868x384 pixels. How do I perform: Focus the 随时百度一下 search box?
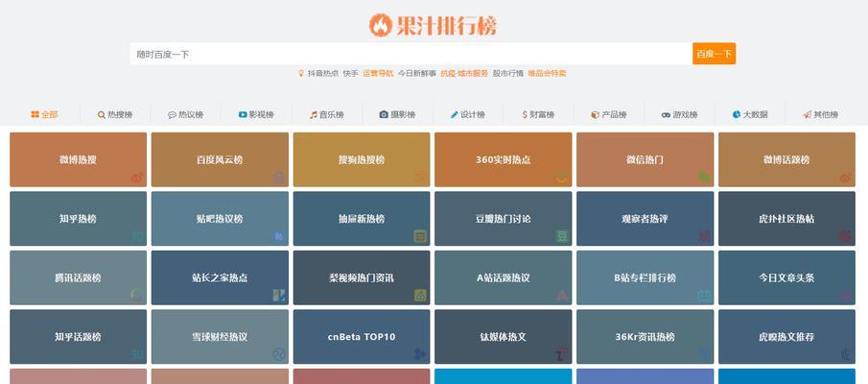[x=411, y=54]
